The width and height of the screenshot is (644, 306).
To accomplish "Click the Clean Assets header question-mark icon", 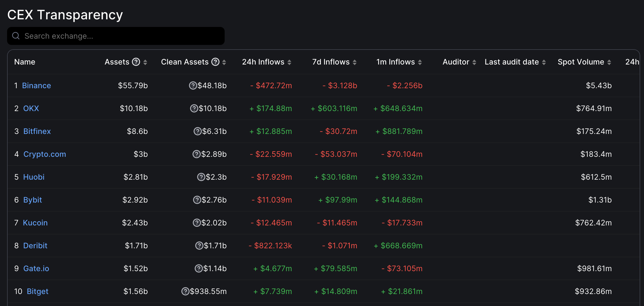I will pos(215,62).
